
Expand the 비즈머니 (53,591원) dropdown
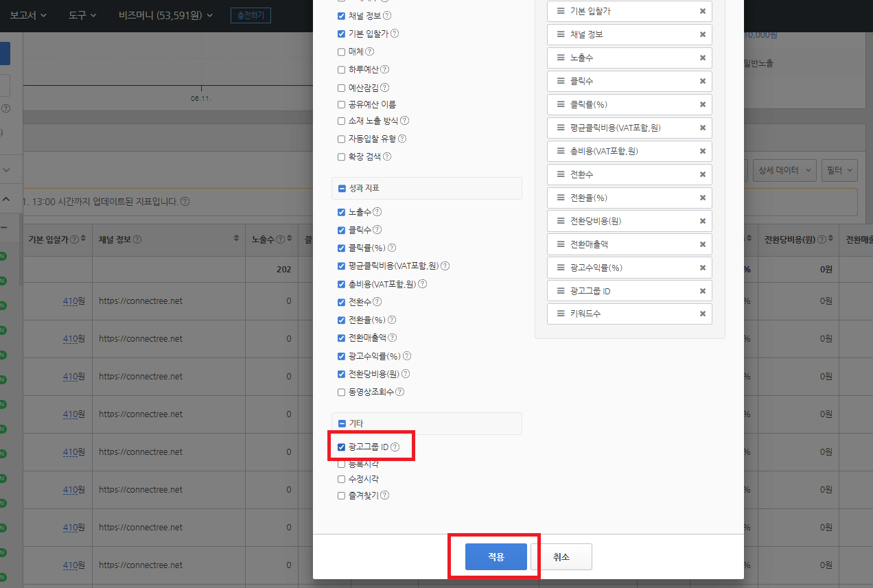165,14
